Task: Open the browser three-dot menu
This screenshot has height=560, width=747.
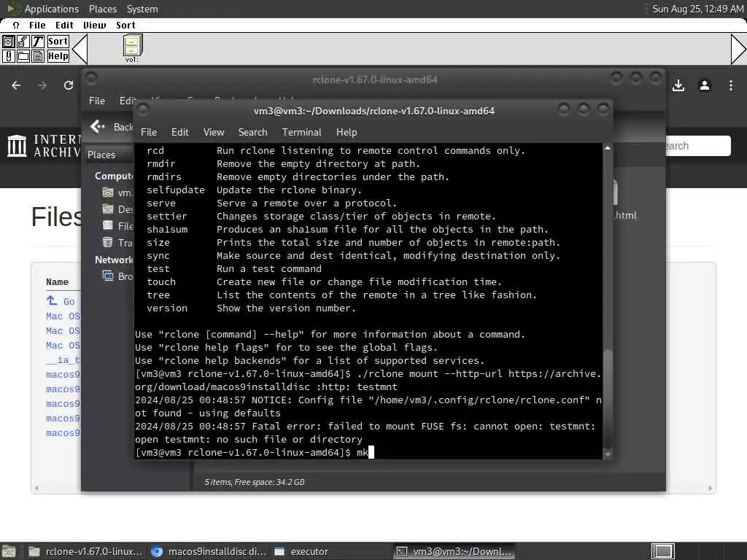Action: click(731, 85)
